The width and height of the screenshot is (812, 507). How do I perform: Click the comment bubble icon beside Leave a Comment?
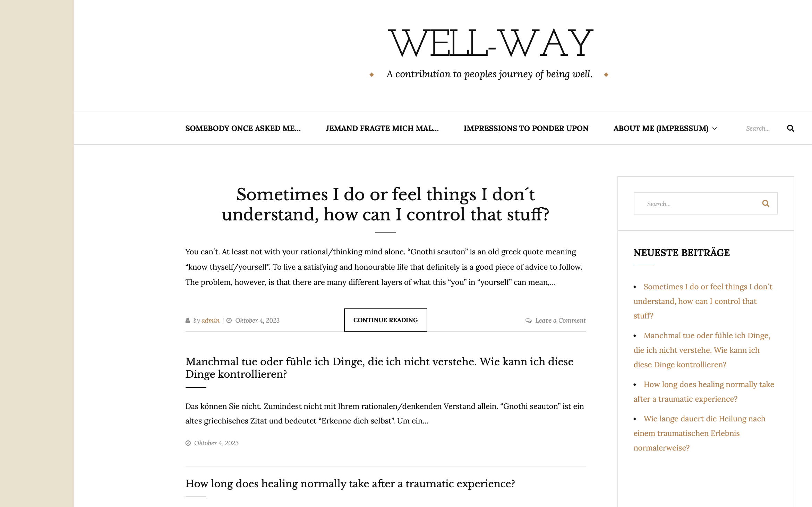(x=529, y=321)
